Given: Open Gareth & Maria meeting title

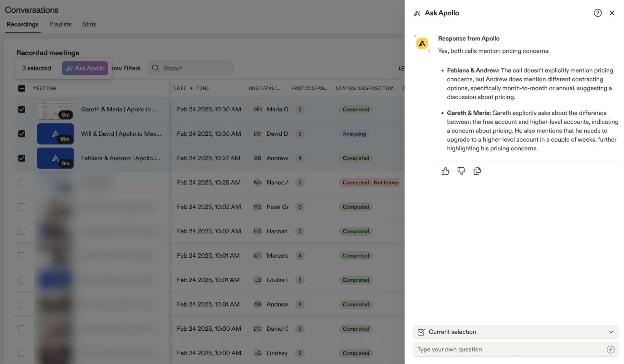Looking at the screenshot, I should (x=119, y=109).
